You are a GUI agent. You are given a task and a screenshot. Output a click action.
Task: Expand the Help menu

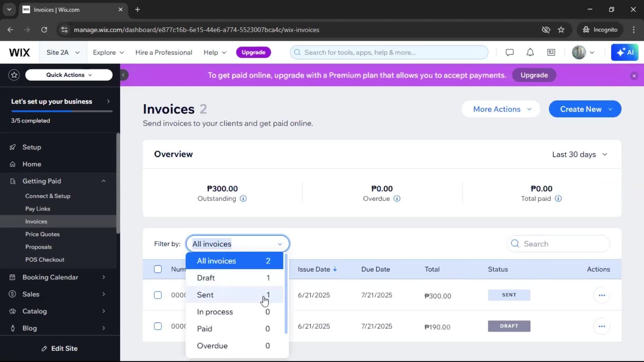pos(215,52)
